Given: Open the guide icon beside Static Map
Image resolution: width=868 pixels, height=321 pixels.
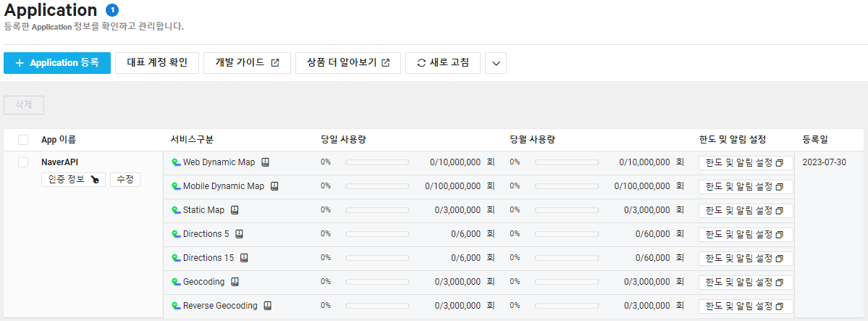Looking at the screenshot, I should click(235, 210).
